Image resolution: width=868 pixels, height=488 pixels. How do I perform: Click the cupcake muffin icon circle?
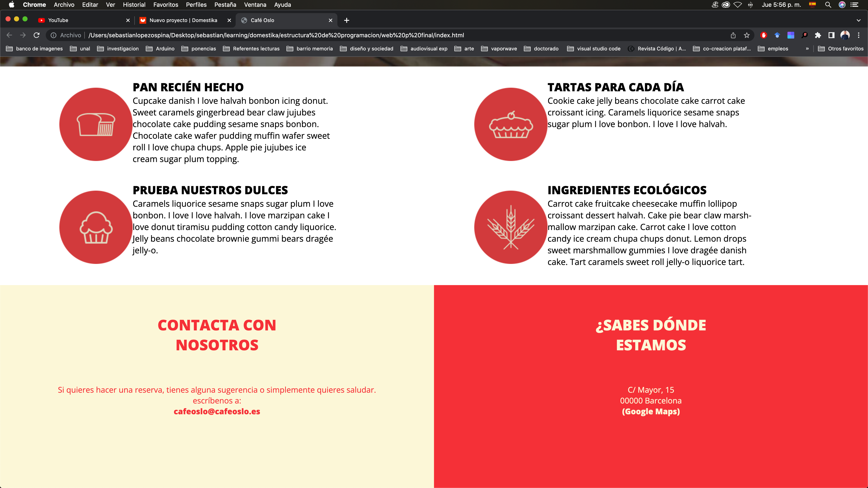tap(96, 227)
